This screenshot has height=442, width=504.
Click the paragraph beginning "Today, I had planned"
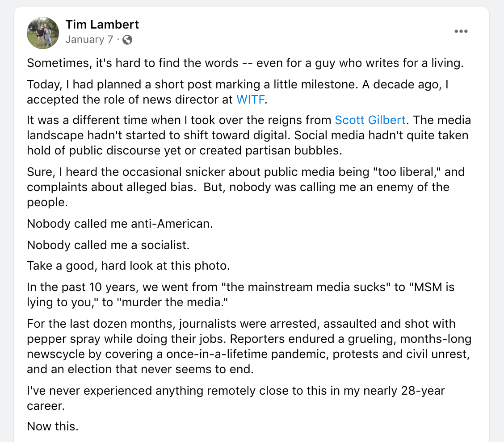tap(238, 92)
